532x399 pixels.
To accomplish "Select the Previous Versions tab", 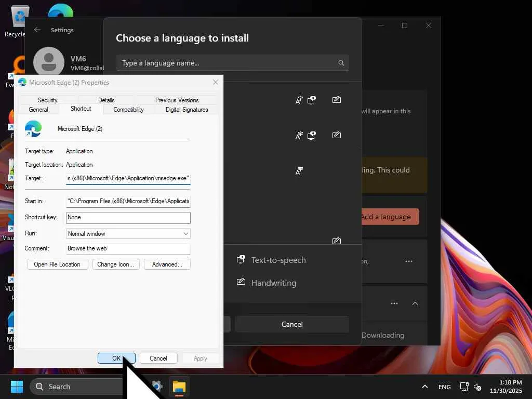I will coord(177,100).
